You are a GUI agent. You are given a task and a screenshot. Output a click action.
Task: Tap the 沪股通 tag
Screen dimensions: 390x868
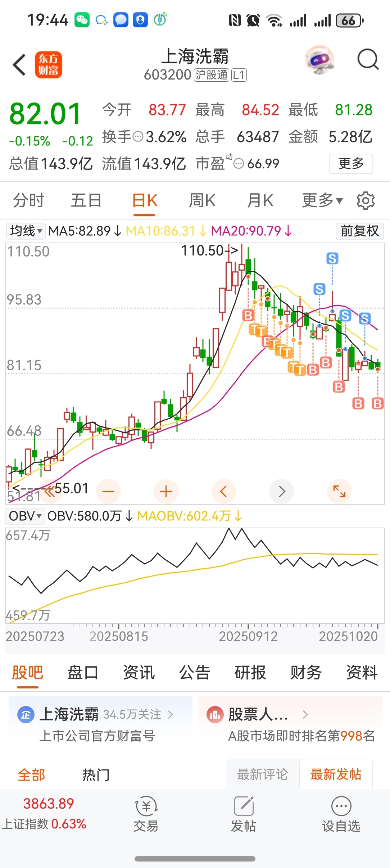pyautogui.click(x=212, y=75)
